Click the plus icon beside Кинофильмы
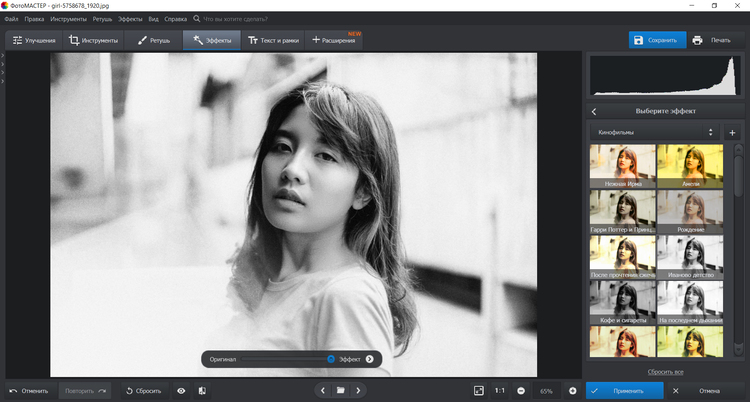 pos(732,132)
